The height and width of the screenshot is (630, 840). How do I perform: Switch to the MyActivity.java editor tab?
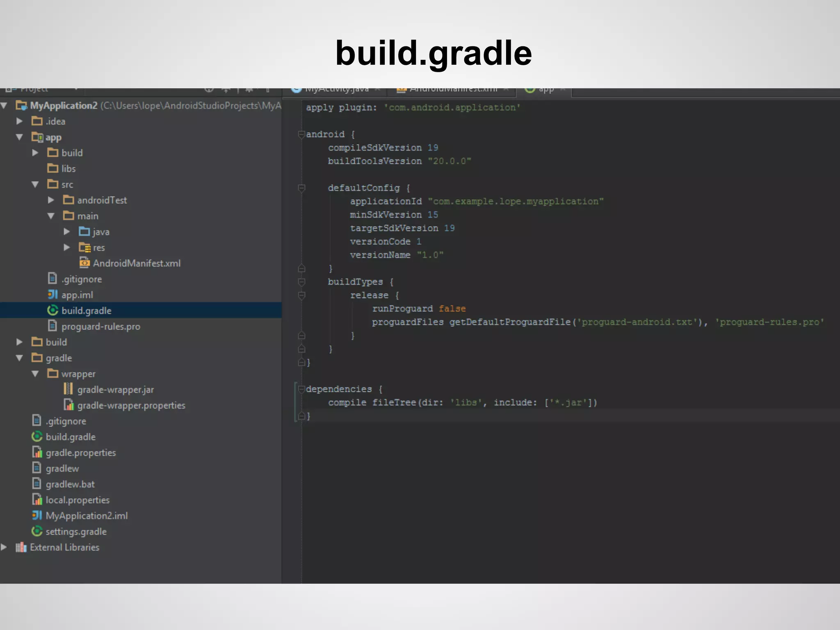point(336,89)
